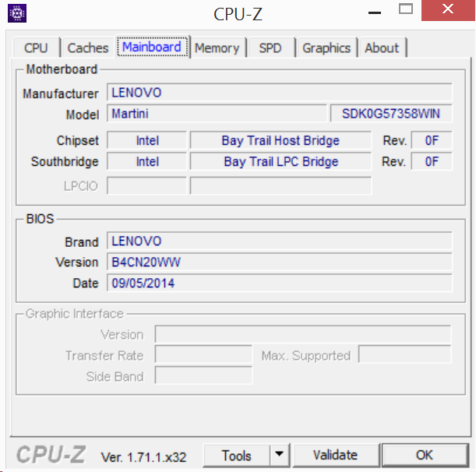Open the CPU tab
The height and width of the screenshot is (472, 476).
pyautogui.click(x=36, y=48)
